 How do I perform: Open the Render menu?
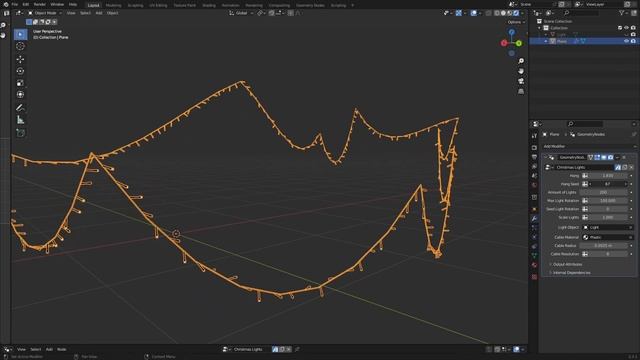tap(40, 4)
